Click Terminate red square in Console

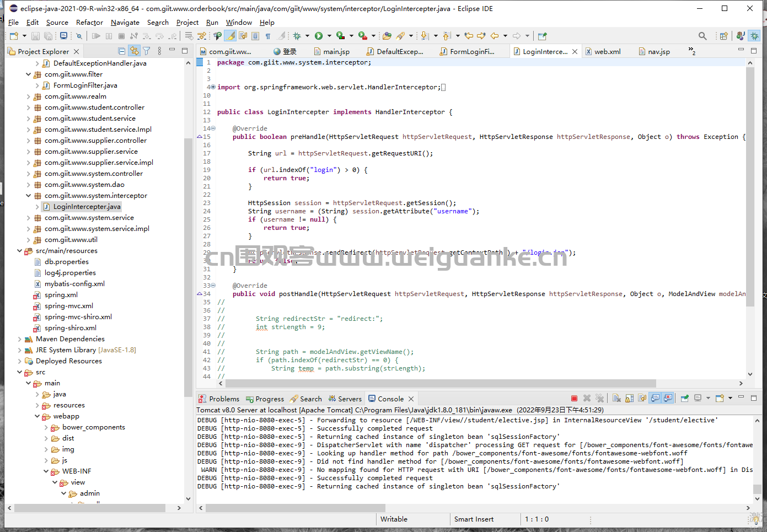coord(574,398)
